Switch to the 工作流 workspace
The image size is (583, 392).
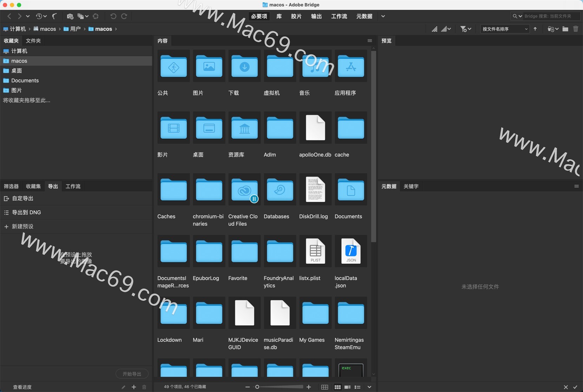[339, 16]
